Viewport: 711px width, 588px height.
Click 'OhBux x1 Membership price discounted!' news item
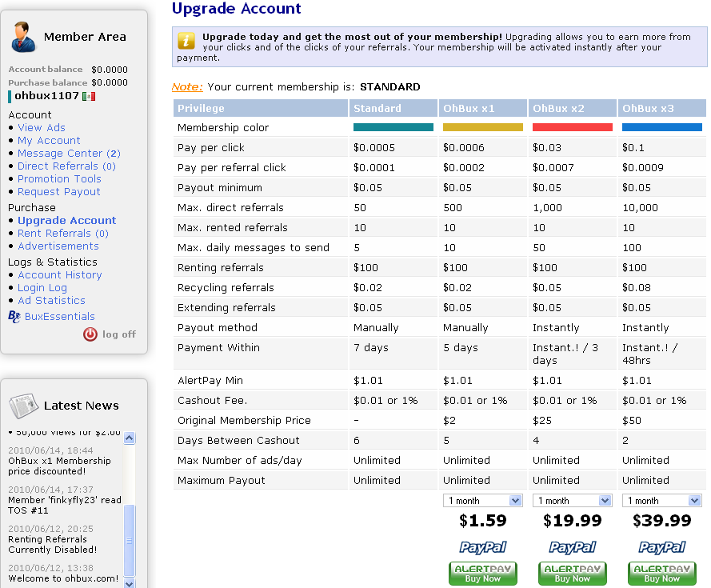(59, 466)
